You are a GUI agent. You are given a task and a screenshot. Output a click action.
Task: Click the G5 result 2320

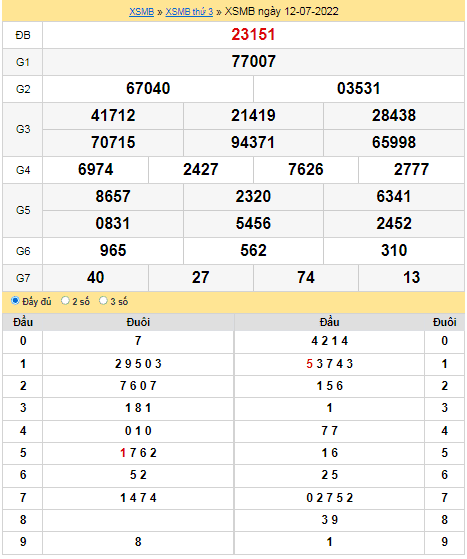coord(253,196)
